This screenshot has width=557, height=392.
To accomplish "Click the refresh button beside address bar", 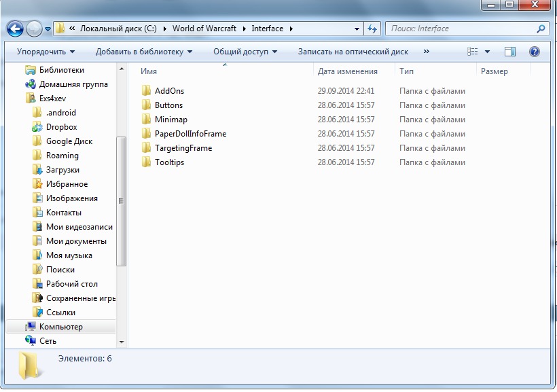I will [x=372, y=29].
